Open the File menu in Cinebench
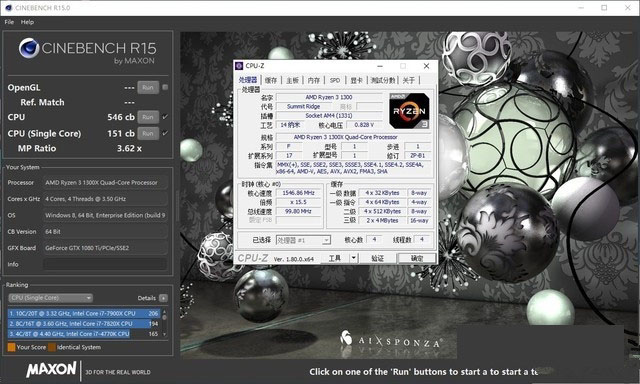The image size is (640, 384). 9,22
